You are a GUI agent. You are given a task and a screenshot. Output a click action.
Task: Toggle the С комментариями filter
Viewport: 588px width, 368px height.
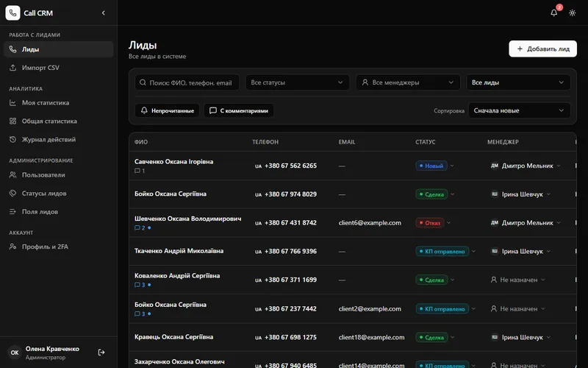tap(239, 110)
